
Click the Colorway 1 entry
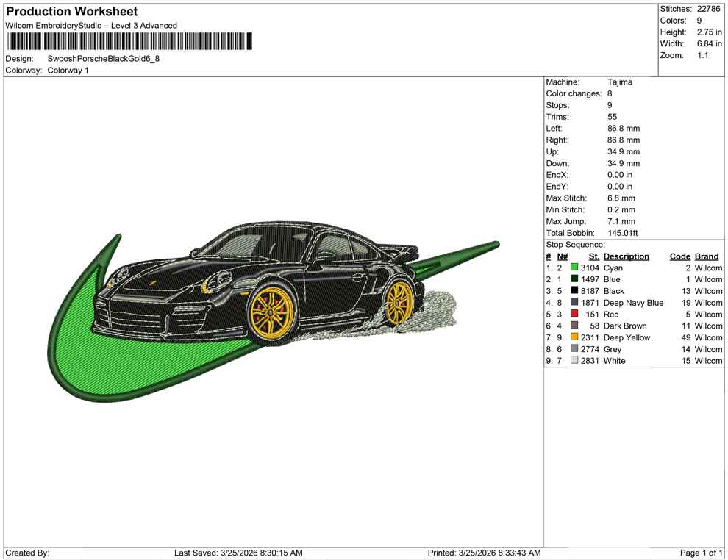(68, 70)
